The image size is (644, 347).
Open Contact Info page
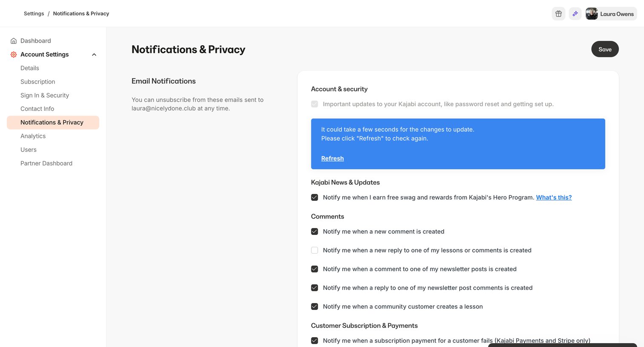click(37, 109)
